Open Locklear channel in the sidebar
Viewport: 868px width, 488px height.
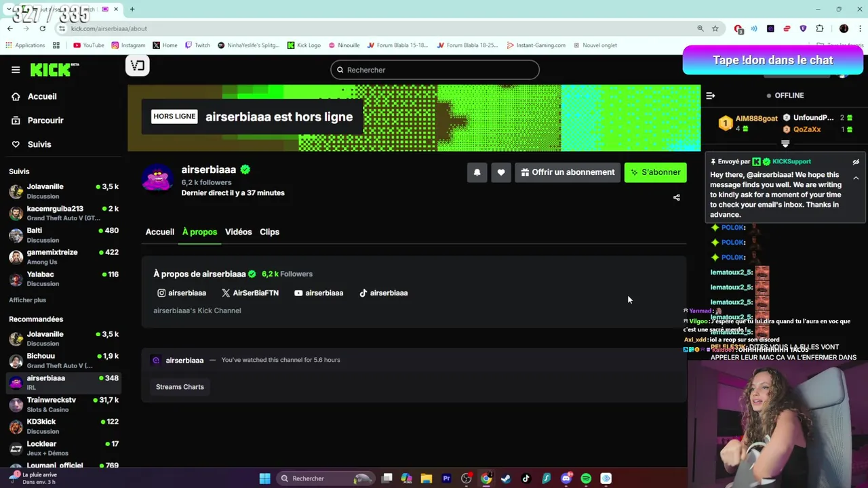63,448
